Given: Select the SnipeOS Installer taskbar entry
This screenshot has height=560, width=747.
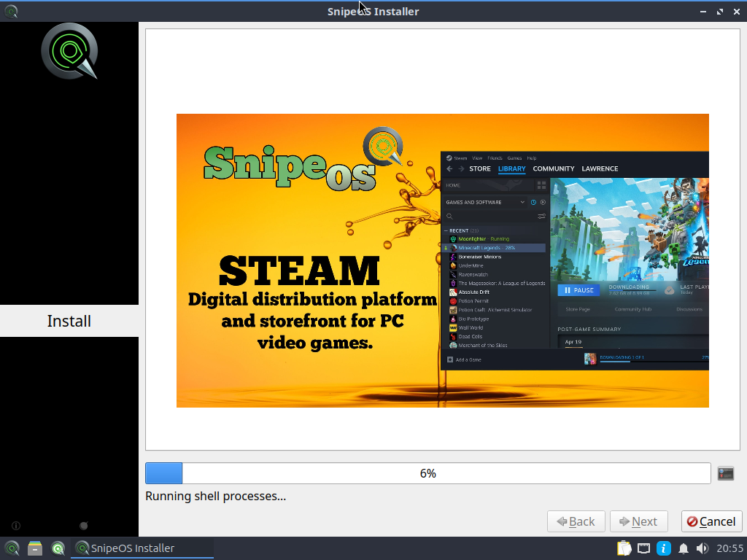Looking at the screenshot, I should coord(142,548).
